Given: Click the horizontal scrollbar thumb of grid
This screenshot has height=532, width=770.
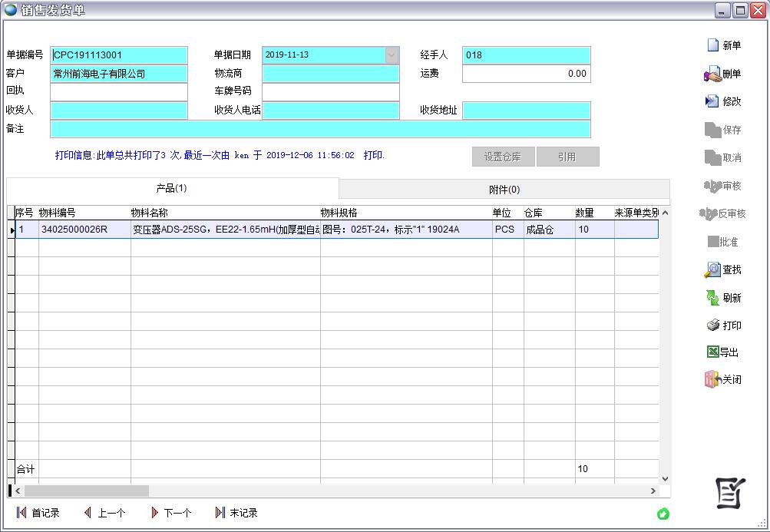Looking at the screenshot, I should pos(86,491).
